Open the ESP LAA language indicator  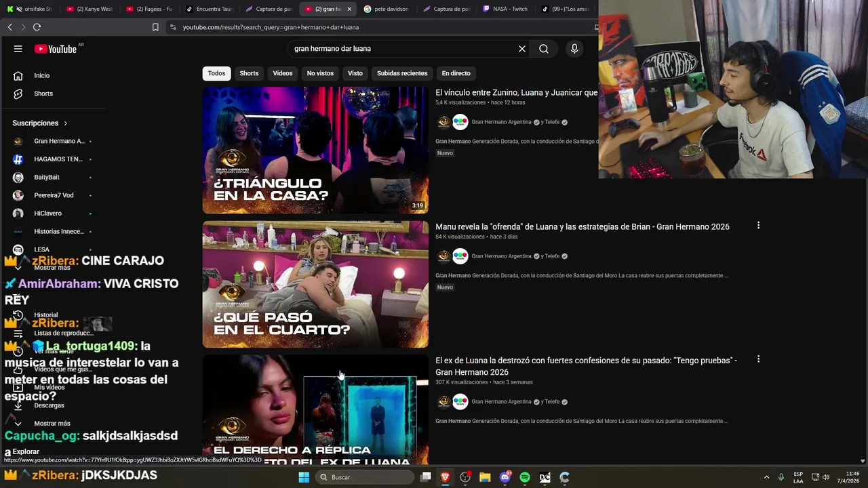(x=798, y=477)
